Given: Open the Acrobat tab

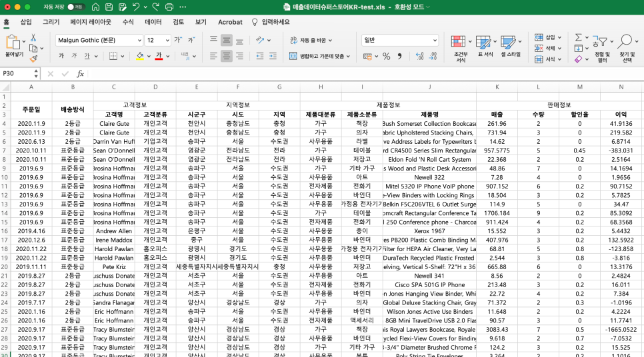Looking at the screenshot, I should coord(230,22).
